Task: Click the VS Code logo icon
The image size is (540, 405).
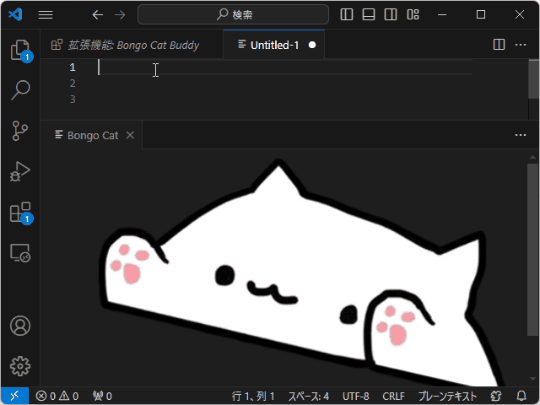Action: point(15,14)
